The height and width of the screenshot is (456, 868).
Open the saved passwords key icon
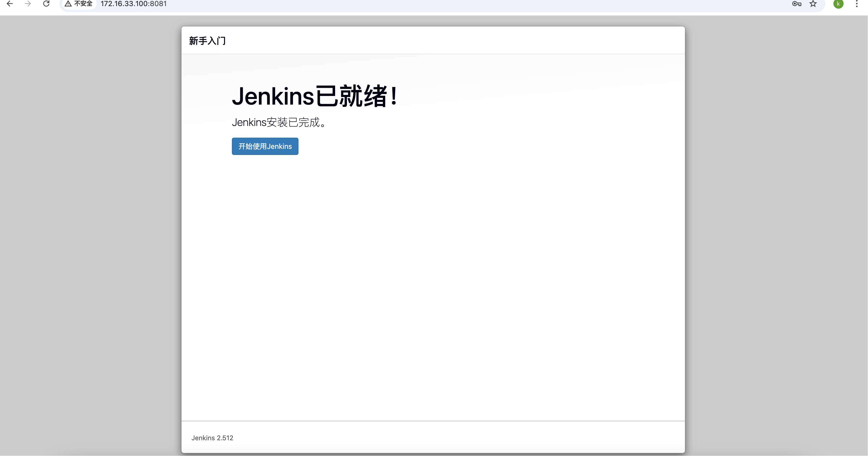[797, 4]
